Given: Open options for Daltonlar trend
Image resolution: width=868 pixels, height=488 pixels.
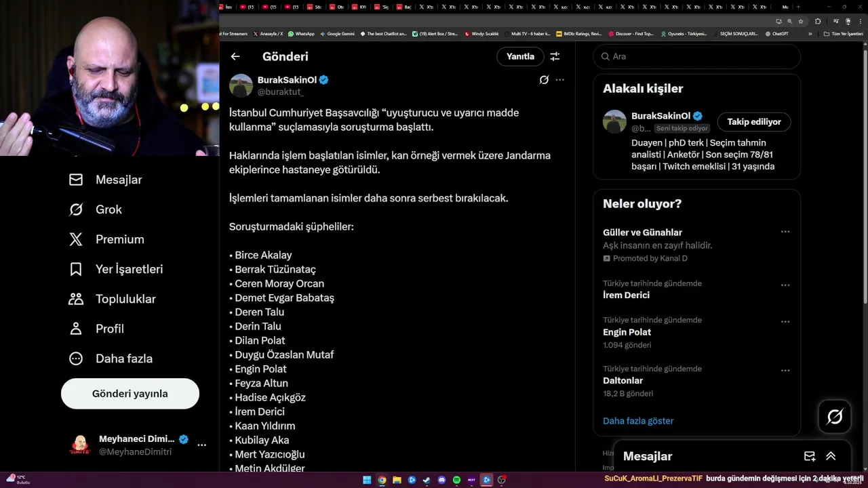Looking at the screenshot, I should point(785,370).
